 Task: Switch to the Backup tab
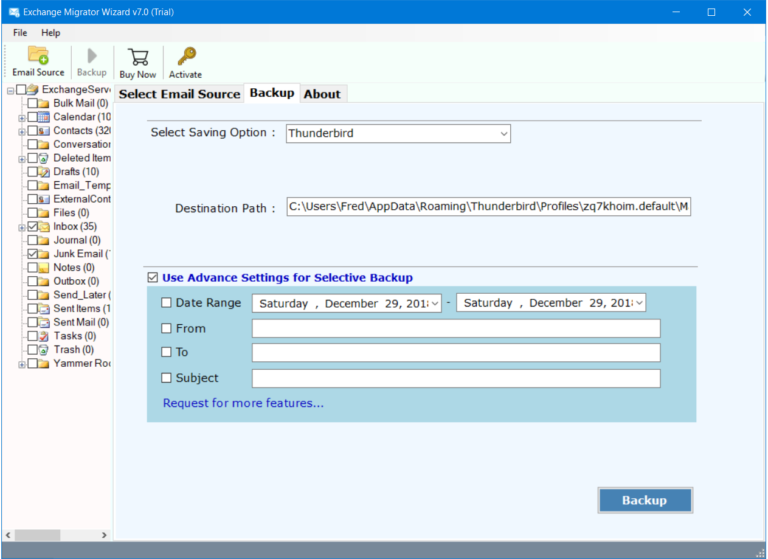[x=272, y=93]
